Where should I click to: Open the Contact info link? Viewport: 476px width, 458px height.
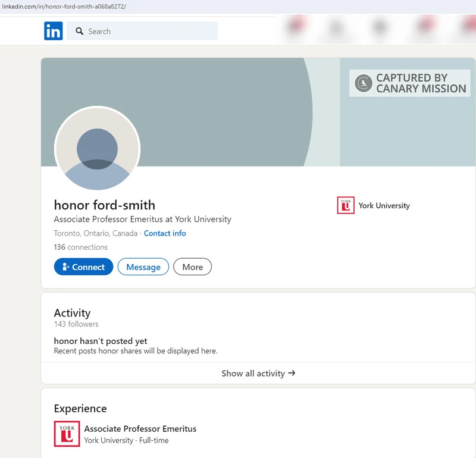click(165, 233)
